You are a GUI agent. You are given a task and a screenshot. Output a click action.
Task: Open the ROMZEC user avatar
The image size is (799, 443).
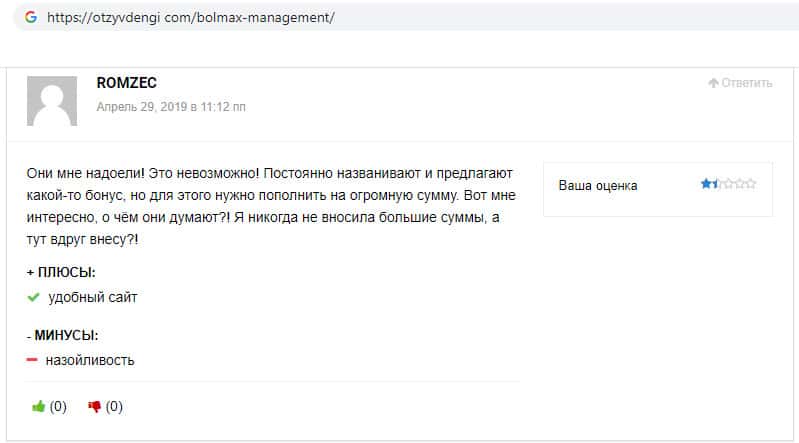coord(52,103)
